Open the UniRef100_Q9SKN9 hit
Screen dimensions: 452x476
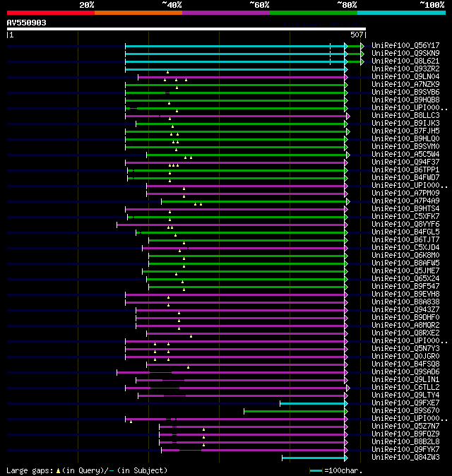[x=405, y=53]
